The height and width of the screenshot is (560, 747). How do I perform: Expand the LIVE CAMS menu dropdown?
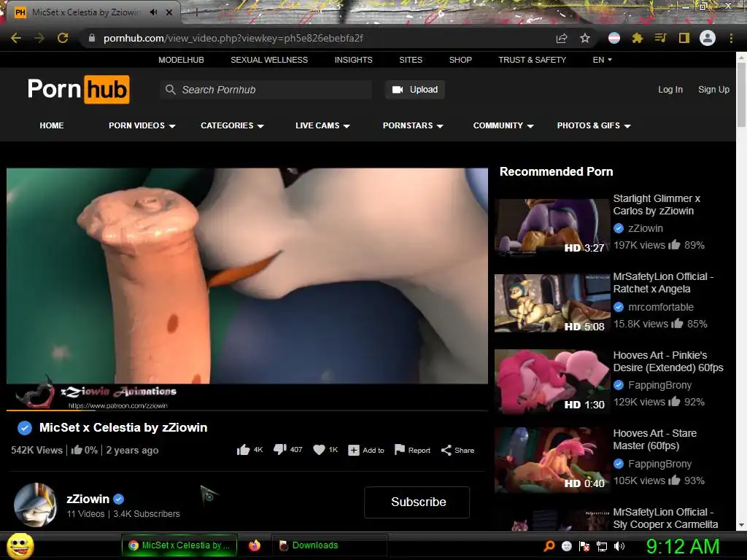[322, 125]
